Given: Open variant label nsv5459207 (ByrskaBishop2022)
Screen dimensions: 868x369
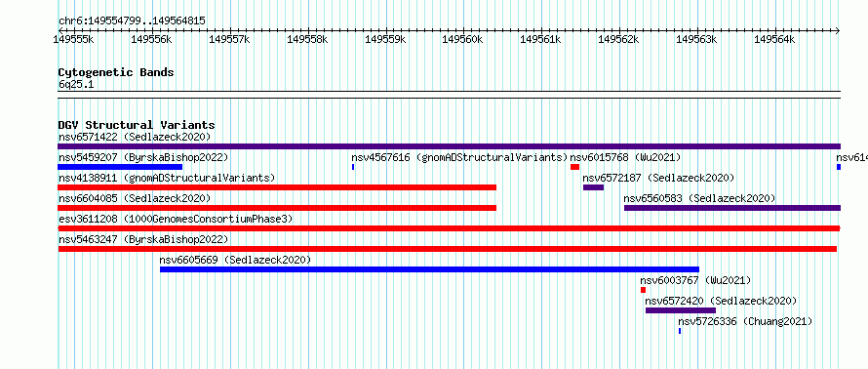Looking at the screenshot, I should [143, 157].
